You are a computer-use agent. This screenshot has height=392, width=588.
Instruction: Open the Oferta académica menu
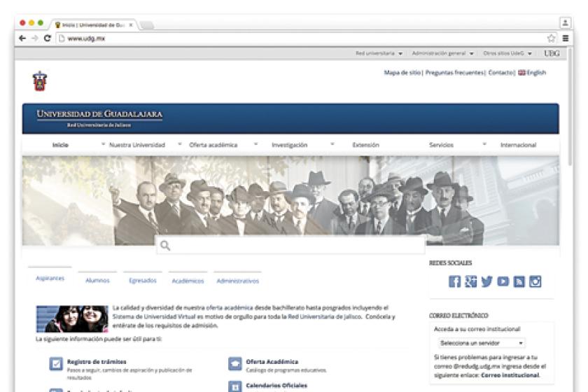(213, 145)
